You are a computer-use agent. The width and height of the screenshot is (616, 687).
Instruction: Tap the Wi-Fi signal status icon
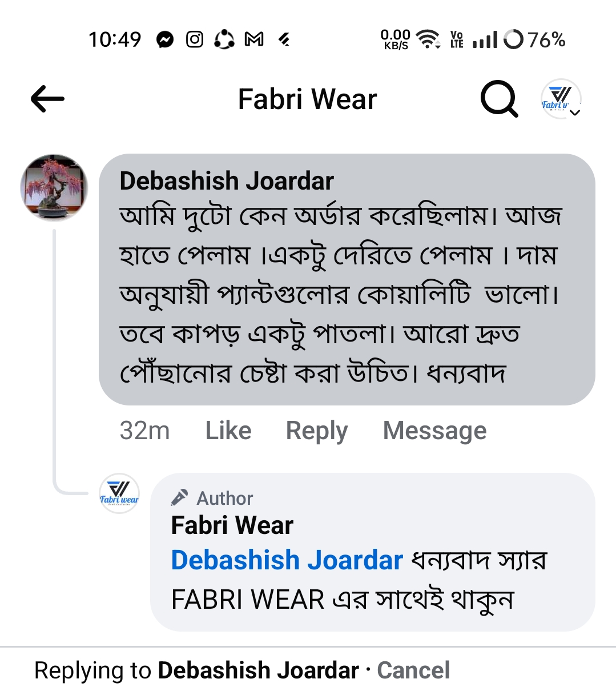428,39
